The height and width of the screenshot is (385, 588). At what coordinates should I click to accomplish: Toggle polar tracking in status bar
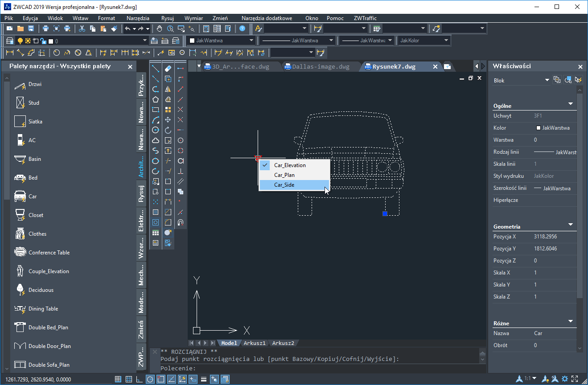pyautogui.click(x=150, y=379)
